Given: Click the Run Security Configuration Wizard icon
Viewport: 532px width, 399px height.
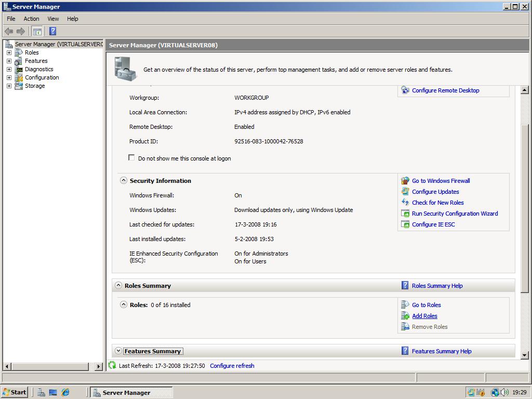Looking at the screenshot, I should tap(405, 214).
